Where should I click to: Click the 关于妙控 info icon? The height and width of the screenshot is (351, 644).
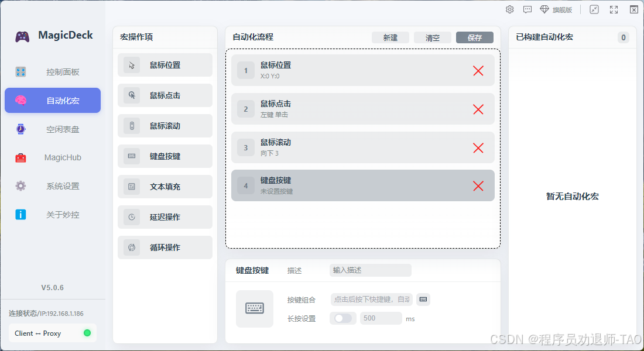click(20, 214)
